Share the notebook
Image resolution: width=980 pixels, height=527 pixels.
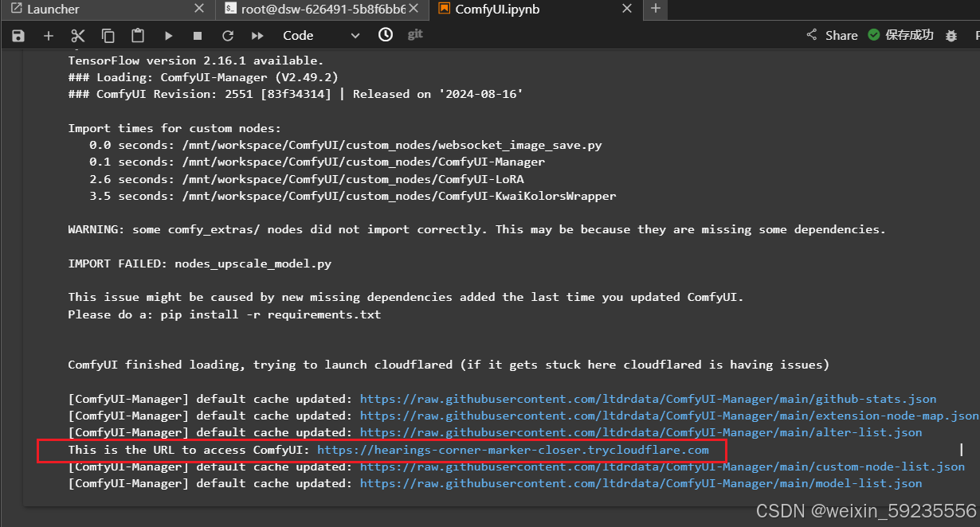pos(833,35)
